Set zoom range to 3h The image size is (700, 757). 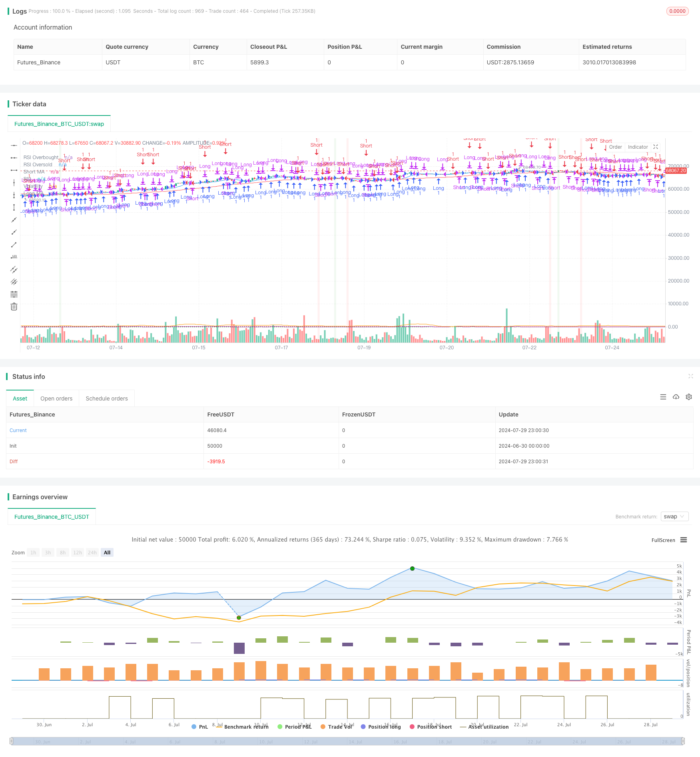point(48,552)
